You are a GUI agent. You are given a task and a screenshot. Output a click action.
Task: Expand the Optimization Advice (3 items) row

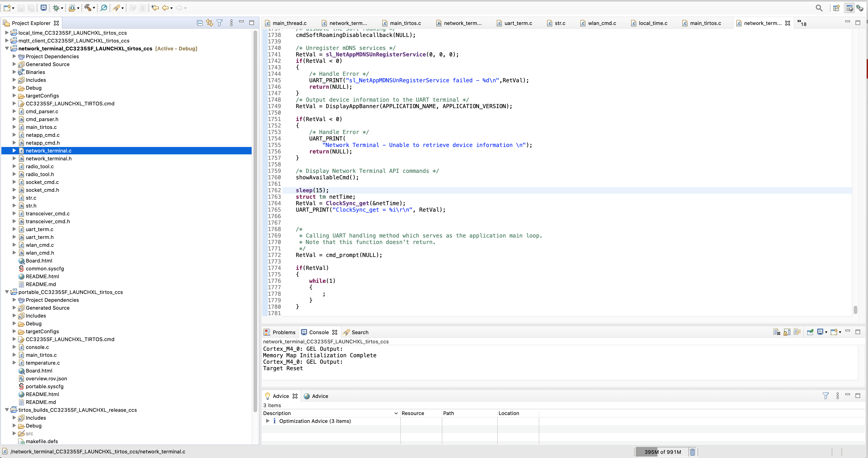(x=268, y=421)
